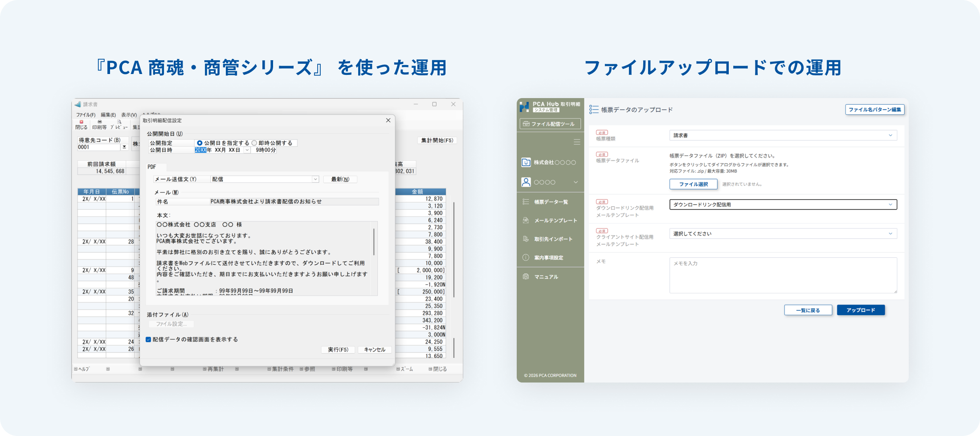
Task: Open the 表示(V) menu
Action: click(129, 115)
